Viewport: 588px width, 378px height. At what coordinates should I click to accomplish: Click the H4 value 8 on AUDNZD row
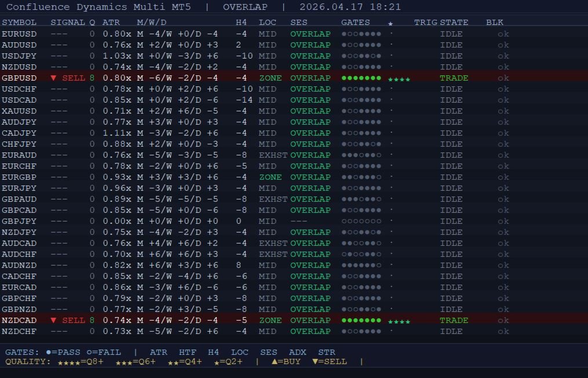[239, 266]
